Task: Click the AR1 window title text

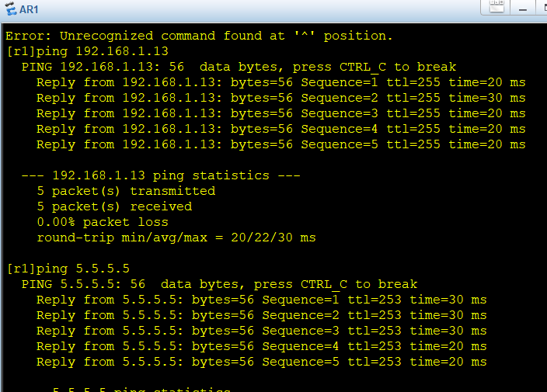Action: (x=30, y=9)
